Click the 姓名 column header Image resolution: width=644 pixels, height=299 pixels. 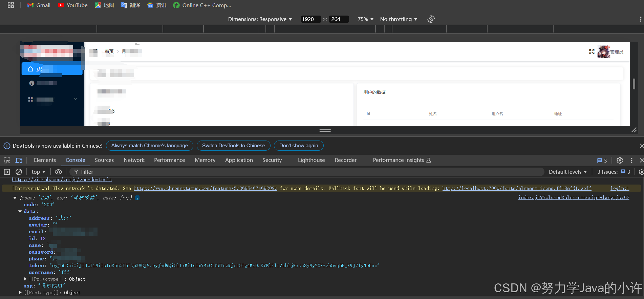[x=433, y=114]
